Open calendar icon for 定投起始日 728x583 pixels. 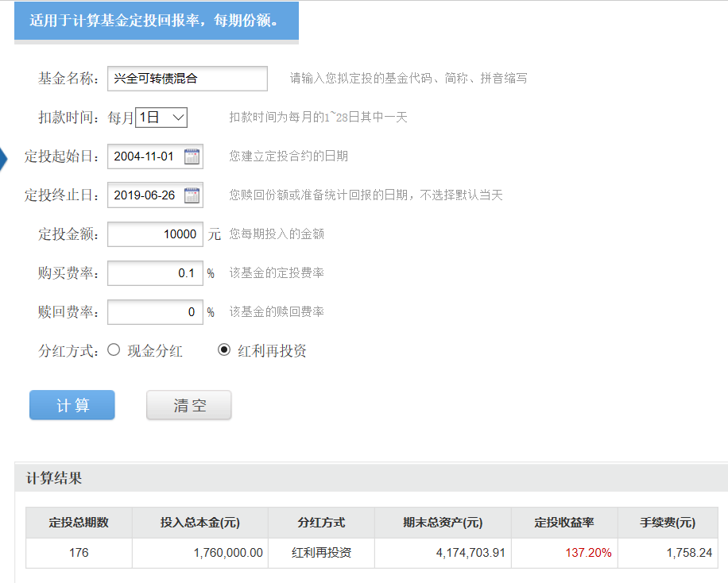click(192, 156)
